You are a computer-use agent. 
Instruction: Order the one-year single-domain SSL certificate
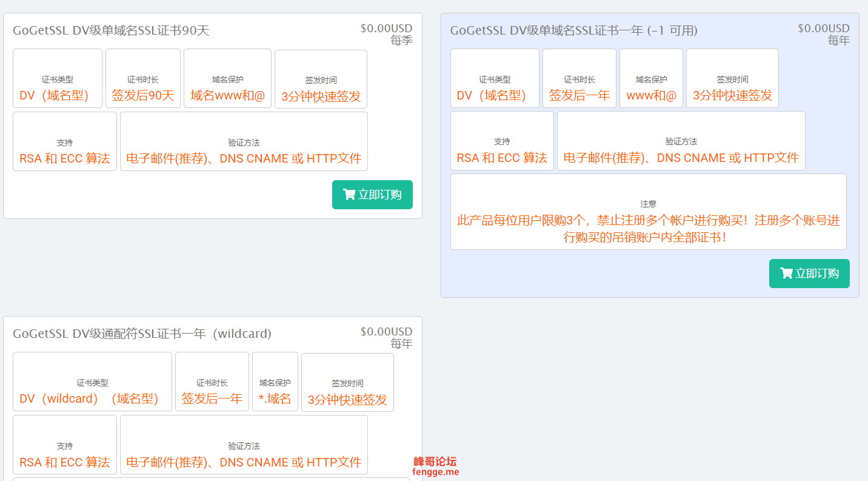pyautogui.click(x=809, y=274)
